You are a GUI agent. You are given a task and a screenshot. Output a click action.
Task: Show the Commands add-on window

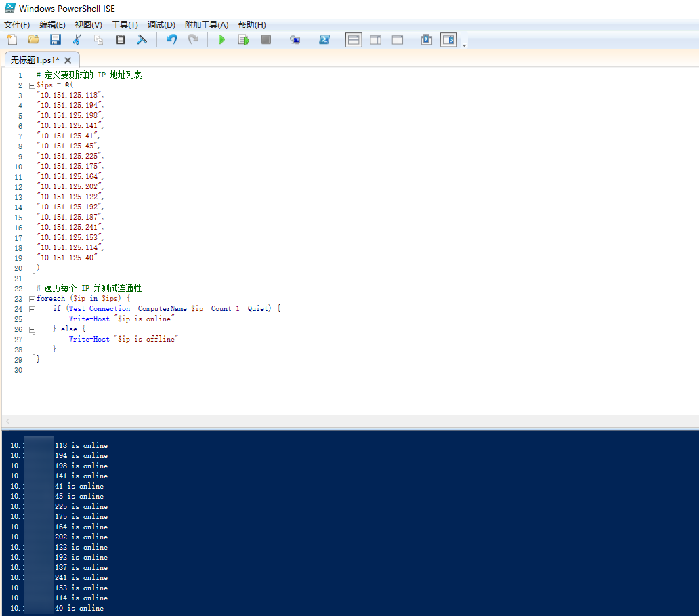427,40
